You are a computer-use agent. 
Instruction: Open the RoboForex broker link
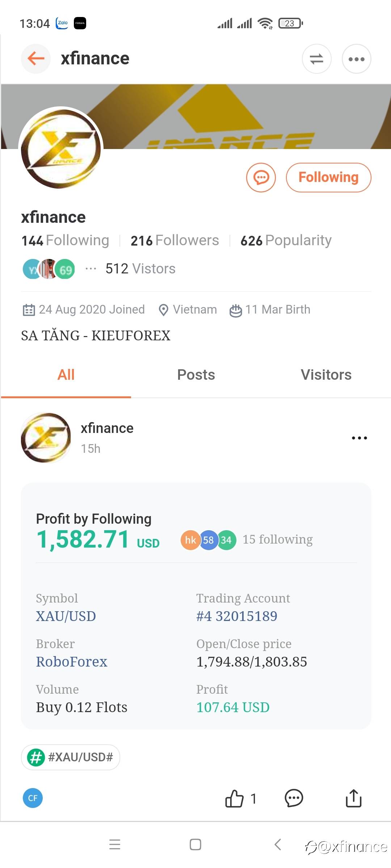pyautogui.click(x=72, y=661)
